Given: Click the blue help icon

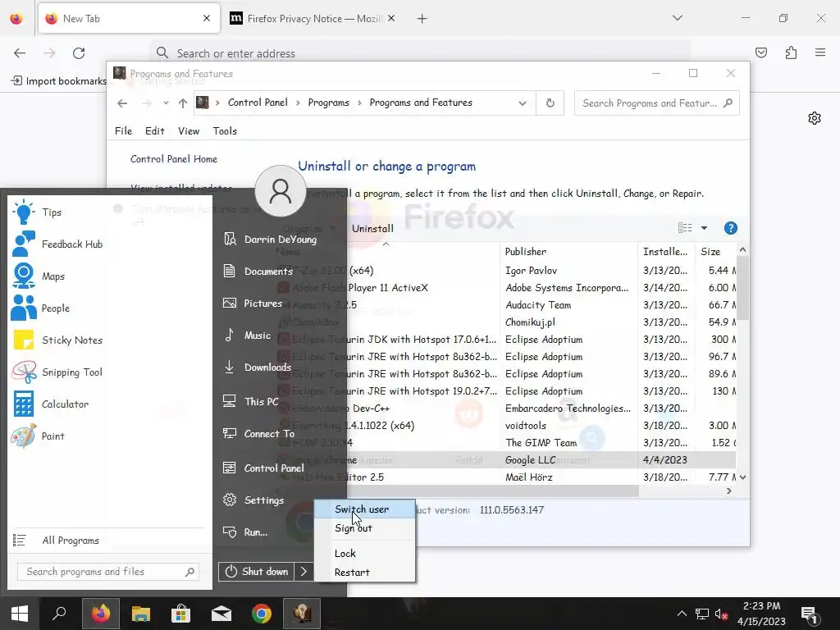Looking at the screenshot, I should pyautogui.click(x=730, y=228).
